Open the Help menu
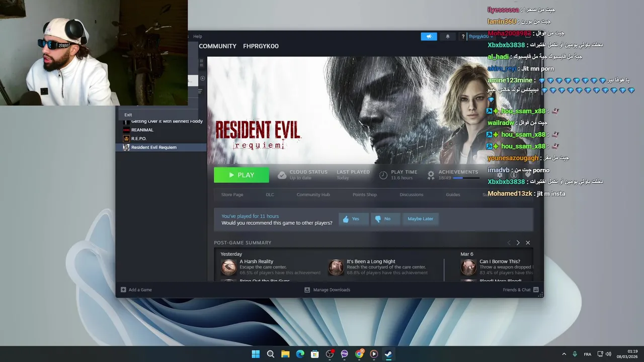644x362 pixels. coord(198,36)
